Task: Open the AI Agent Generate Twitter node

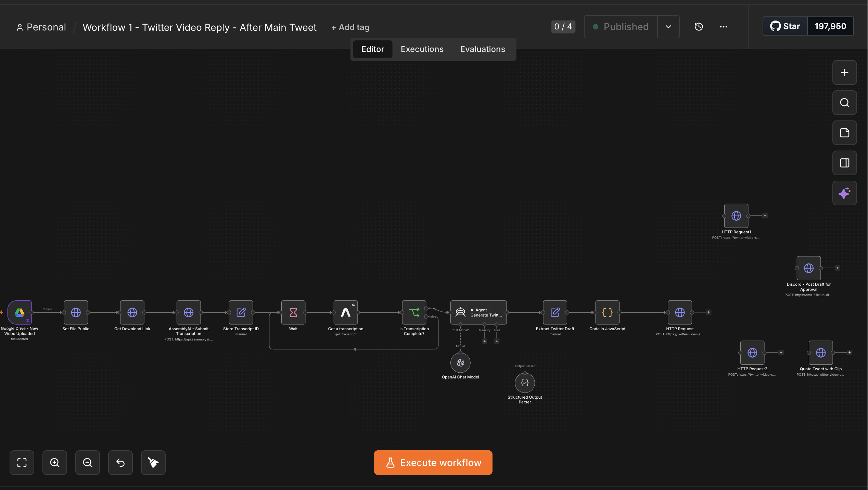Action: pyautogui.click(x=478, y=312)
